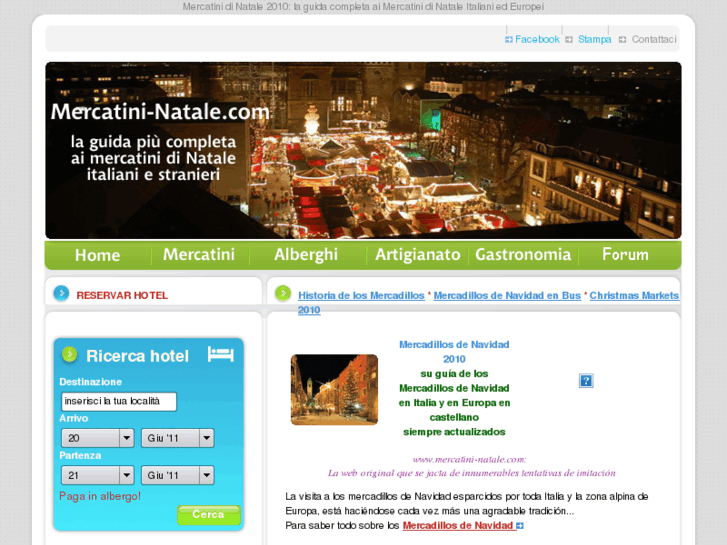Open the Partenza day dropdown showing 21
The width and height of the screenshot is (727, 545).
[x=98, y=475]
